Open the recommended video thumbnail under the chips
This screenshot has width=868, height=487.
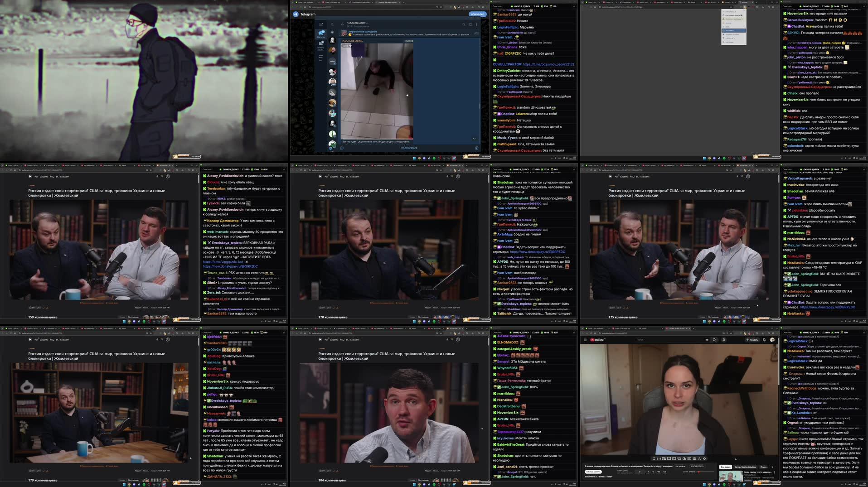[x=731, y=476]
